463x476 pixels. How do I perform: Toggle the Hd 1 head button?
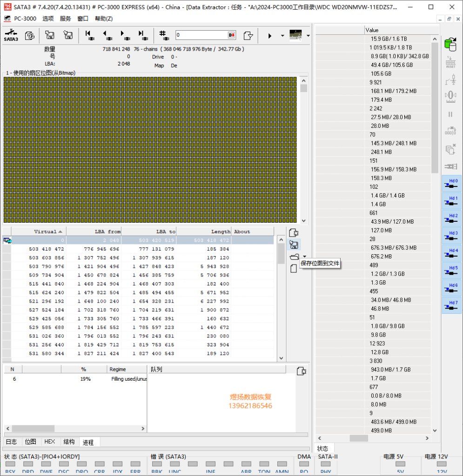(451, 201)
